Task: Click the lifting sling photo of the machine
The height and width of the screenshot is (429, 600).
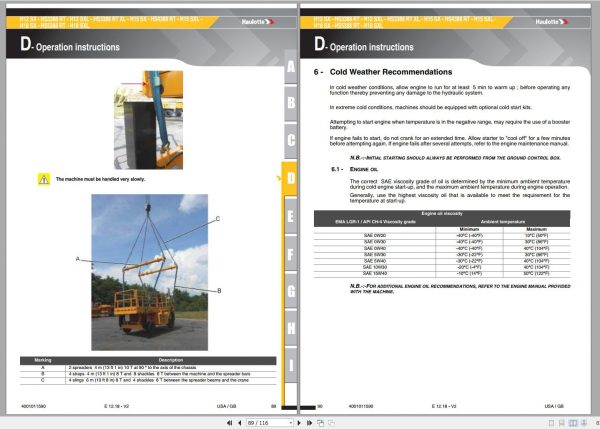Action: (x=150, y=272)
